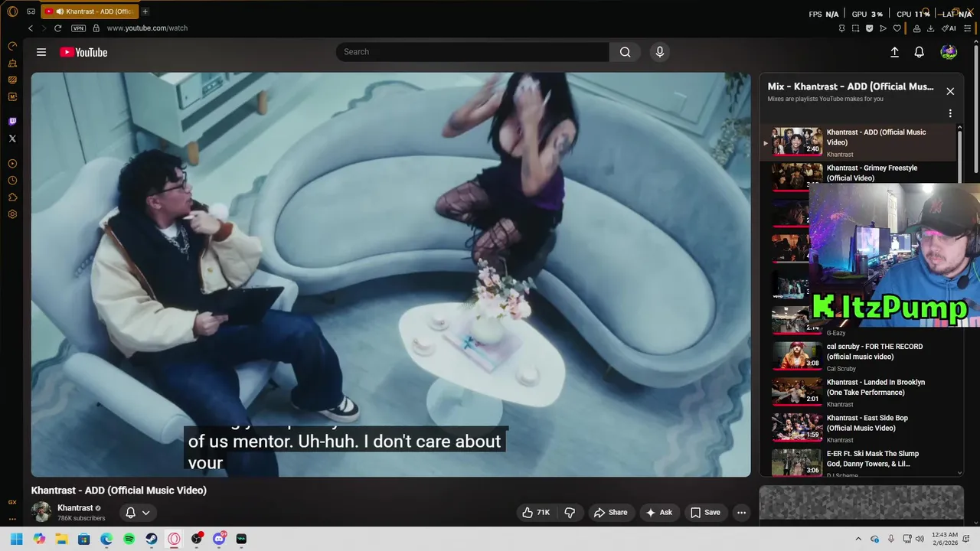
Task: Go to the YouTube home logo
Action: [x=83, y=52]
